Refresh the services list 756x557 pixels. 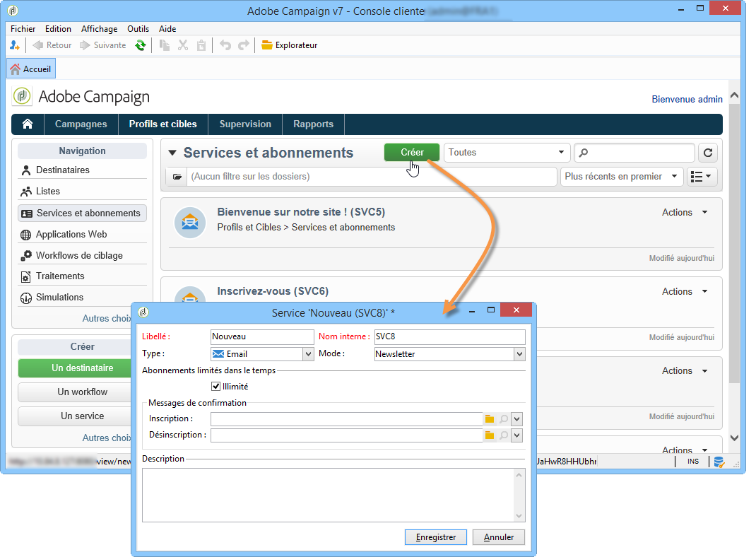(x=708, y=153)
